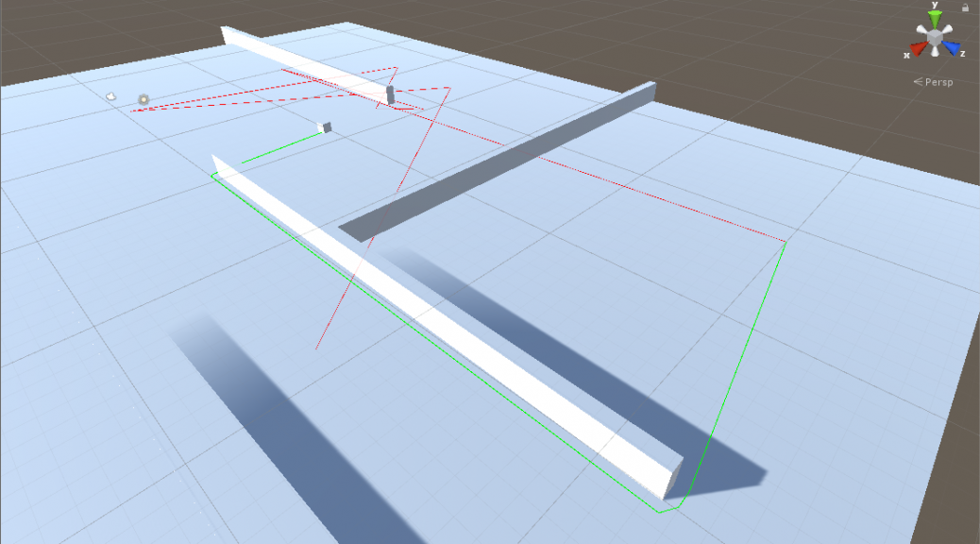Select the grey capsule object in the scene
Image resolution: width=980 pixels, height=544 pixels.
click(x=391, y=95)
